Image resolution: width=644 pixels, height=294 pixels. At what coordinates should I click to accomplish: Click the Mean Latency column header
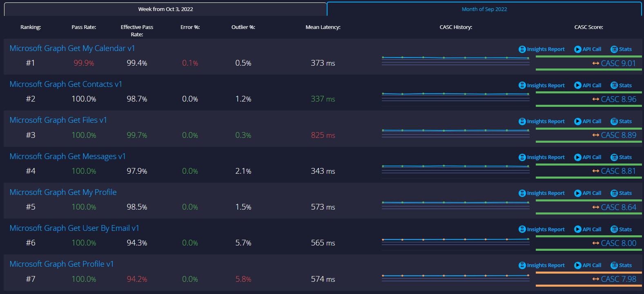[x=323, y=27]
